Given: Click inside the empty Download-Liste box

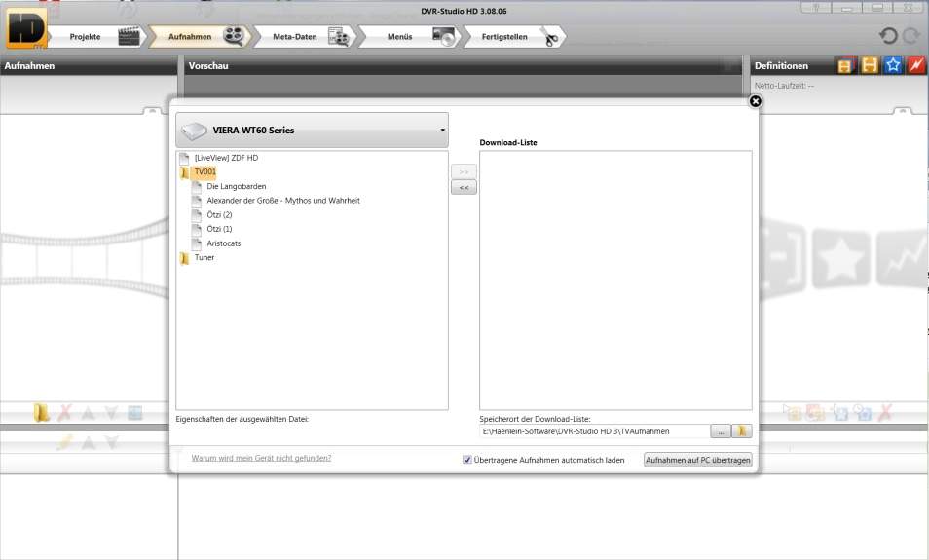Looking at the screenshot, I should click(x=615, y=280).
